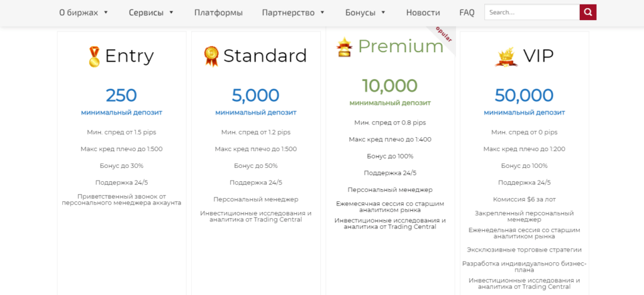Open the Платформы menu item
The image size is (644, 295).
[218, 13]
